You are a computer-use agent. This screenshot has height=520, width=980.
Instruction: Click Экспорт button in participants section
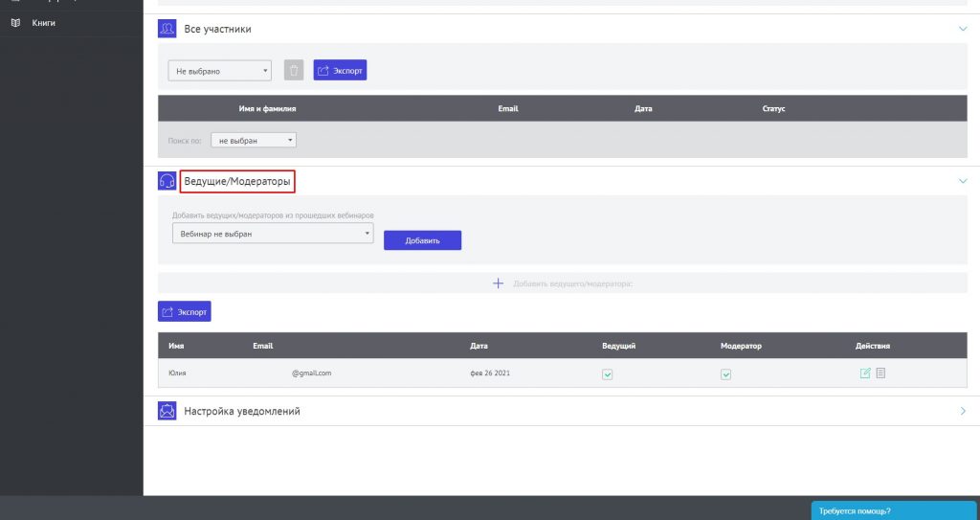coord(340,71)
